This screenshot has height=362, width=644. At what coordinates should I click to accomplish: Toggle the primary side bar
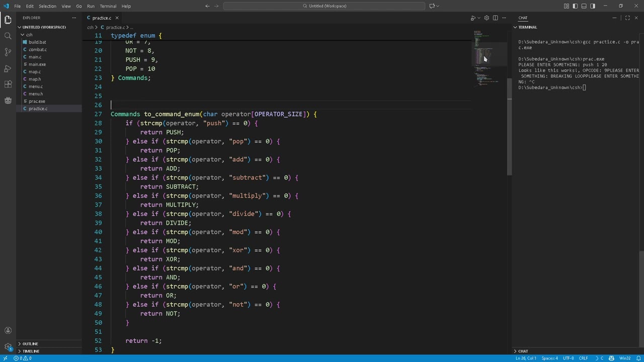(x=575, y=6)
